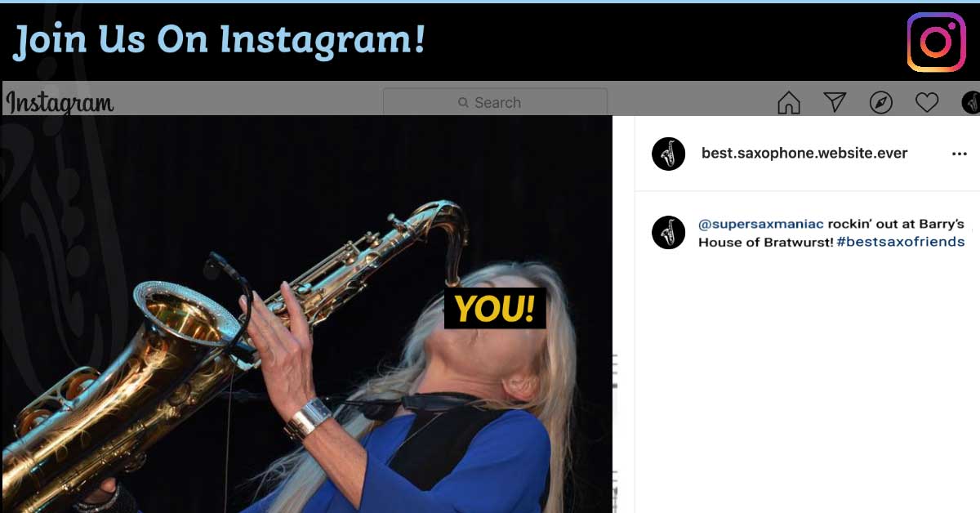980x513 pixels.
Task: Click the Join Us On Instagram heading
Action: [x=220, y=41]
